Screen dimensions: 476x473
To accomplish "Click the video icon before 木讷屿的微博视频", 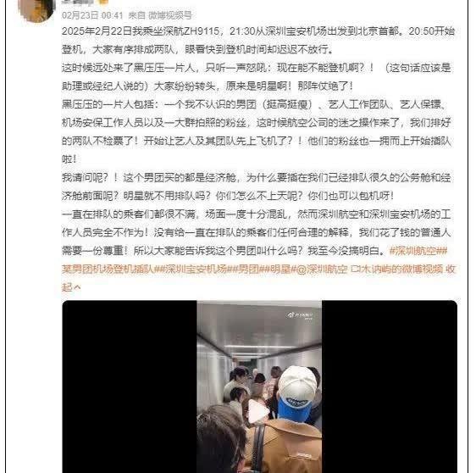I will coord(354,270).
